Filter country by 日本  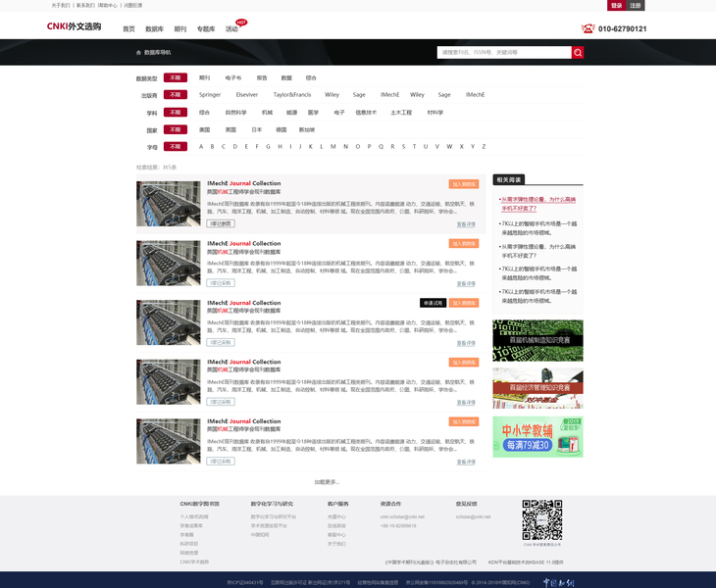257,130
